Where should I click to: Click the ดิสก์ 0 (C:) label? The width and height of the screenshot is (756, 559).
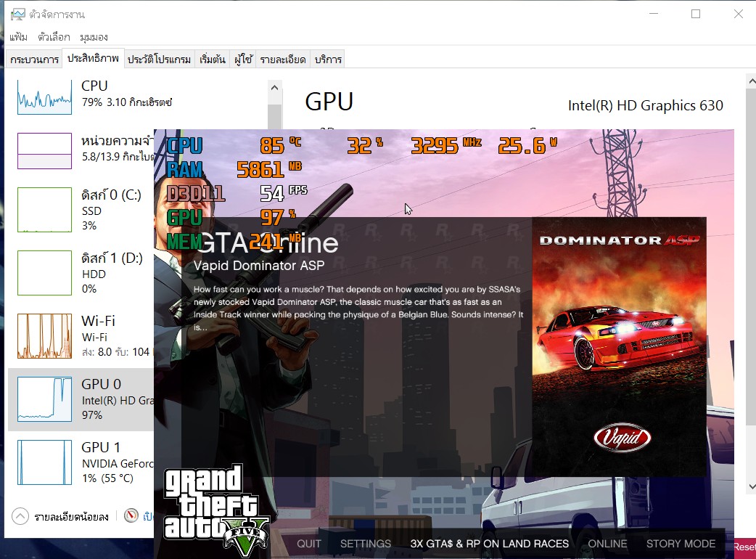112,195
